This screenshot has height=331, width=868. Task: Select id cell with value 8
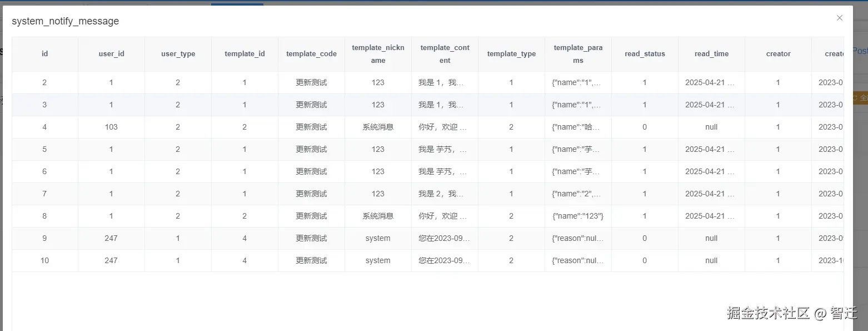click(44, 216)
